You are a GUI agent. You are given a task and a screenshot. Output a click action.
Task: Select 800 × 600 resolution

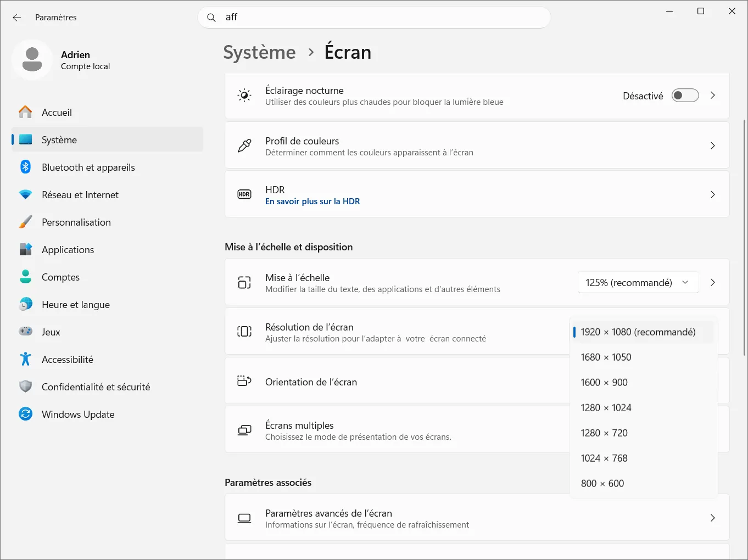(x=644, y=484)
